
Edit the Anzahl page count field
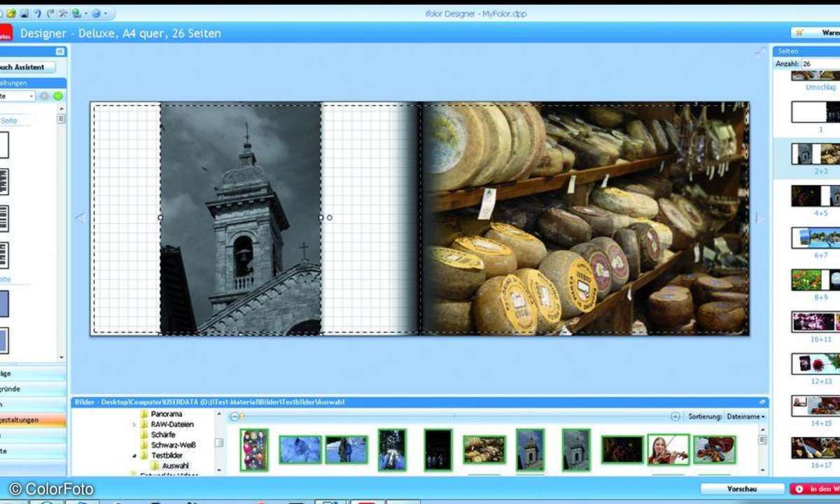pos(820,64)
